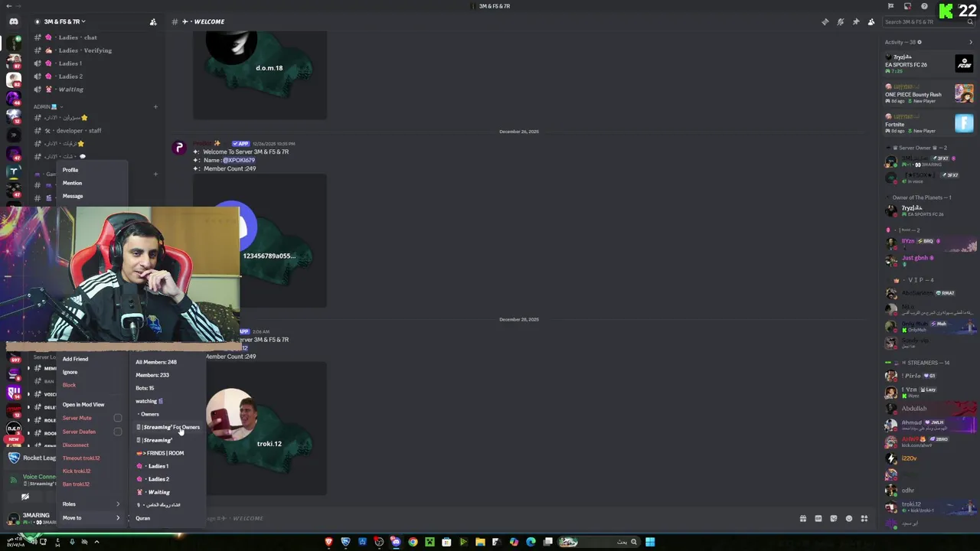Open File Explorer folder in taskbar
The image size is (980, 551).
(480, 542)
